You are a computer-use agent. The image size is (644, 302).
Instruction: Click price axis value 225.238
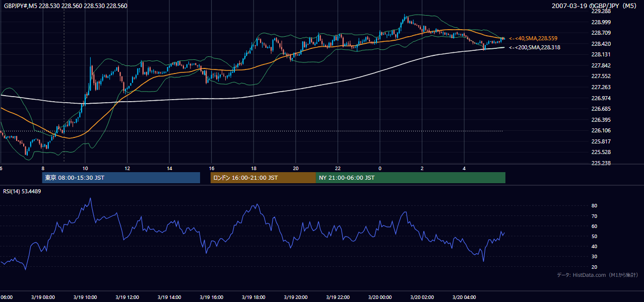(601, 163)
